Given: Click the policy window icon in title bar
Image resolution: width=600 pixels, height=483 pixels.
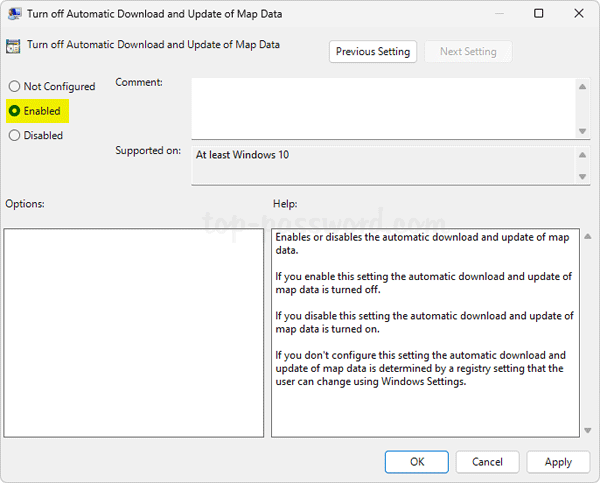Looking at the screenshot, I should [x=14, y=14].
